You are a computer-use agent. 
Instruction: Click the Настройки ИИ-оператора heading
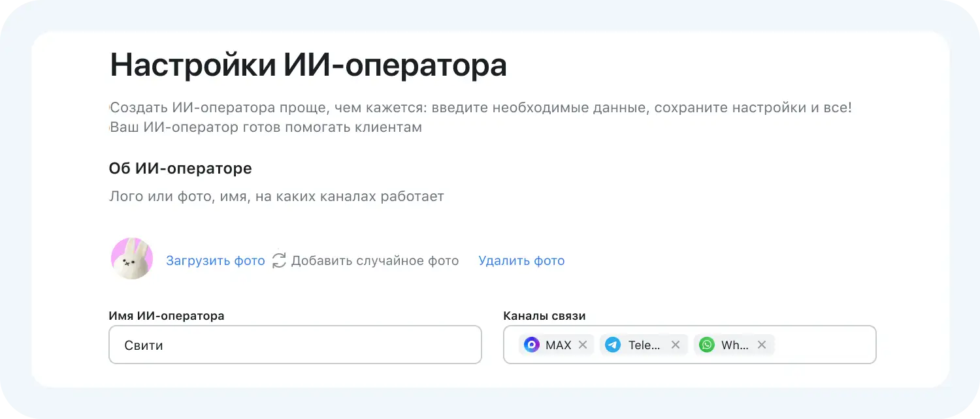(x=308, y=63)
